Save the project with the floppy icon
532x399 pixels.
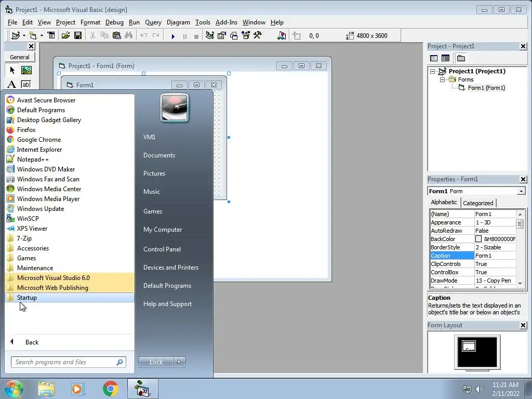click(78, 36)
